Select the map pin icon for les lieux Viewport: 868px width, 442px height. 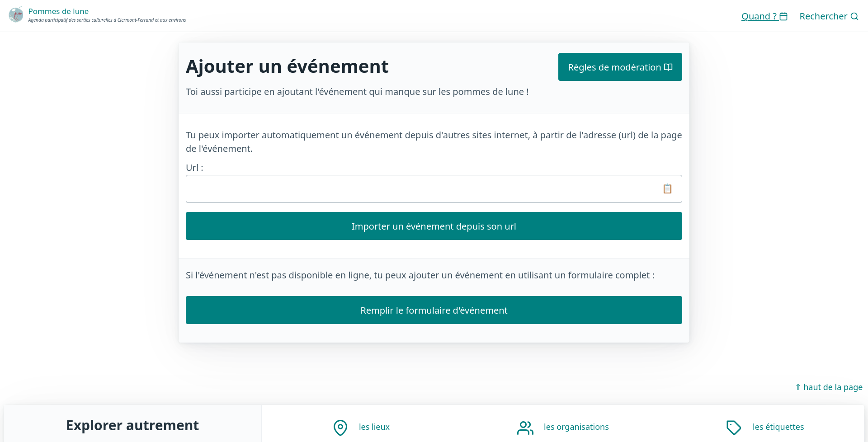(x=340, y=427)
